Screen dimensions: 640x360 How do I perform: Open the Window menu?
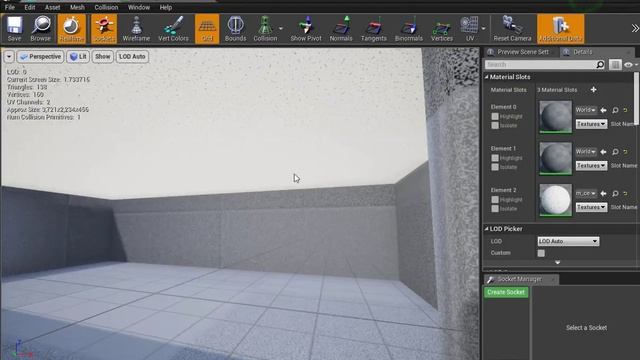139,7
